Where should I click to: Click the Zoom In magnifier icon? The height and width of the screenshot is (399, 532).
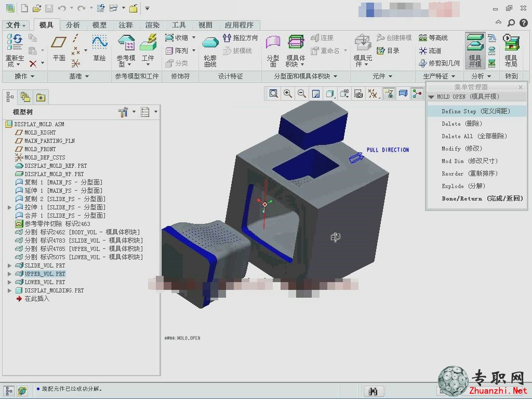click(288, 94)
